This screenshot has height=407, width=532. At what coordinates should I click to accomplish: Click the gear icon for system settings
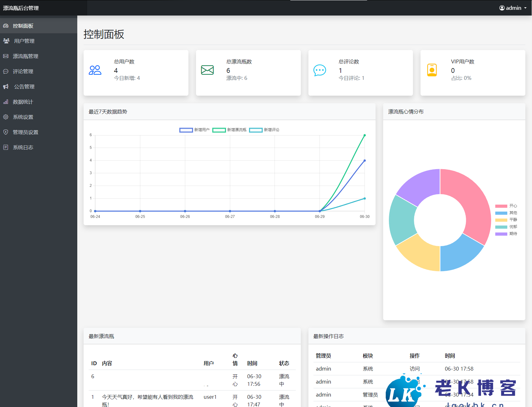click(6, 117)
